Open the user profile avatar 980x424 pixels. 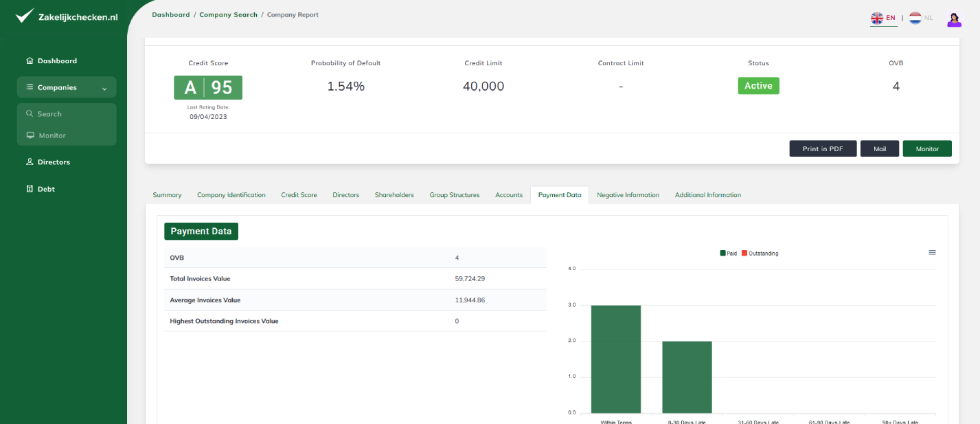[x=954, y=19]
